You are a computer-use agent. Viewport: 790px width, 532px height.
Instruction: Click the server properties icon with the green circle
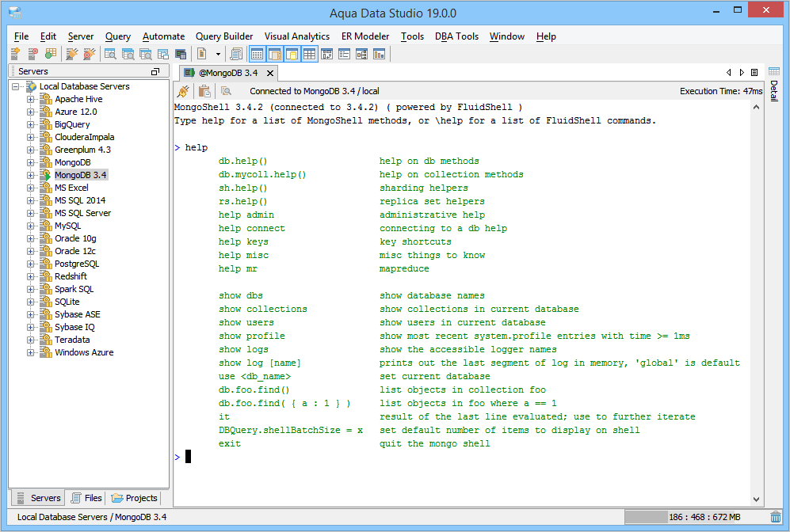click(x=51, y=54)
